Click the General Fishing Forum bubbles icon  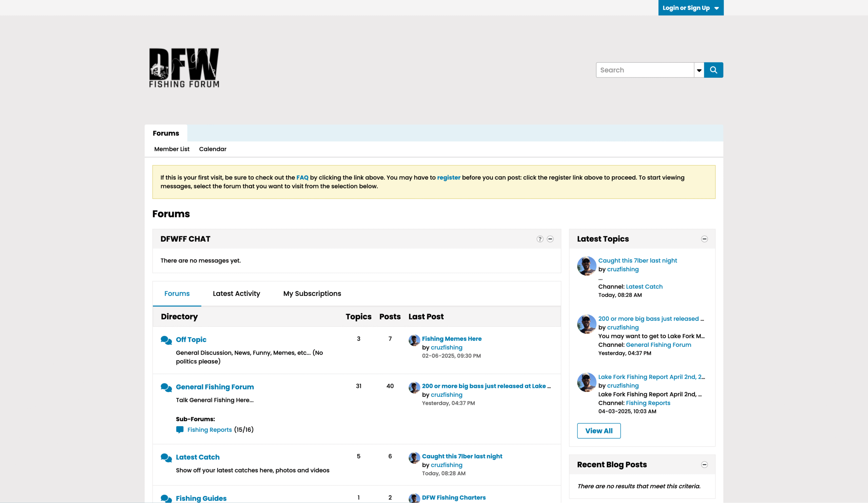click(x=166, y=387)
